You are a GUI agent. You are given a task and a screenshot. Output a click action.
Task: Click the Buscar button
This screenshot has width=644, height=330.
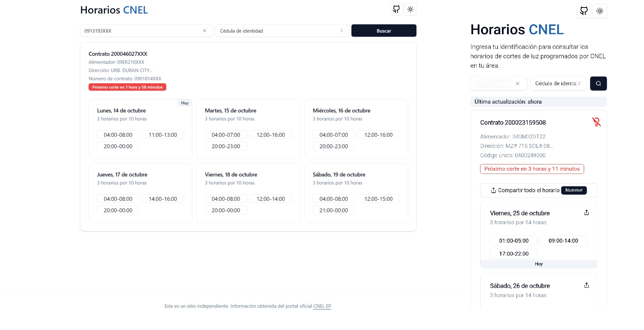384,30
